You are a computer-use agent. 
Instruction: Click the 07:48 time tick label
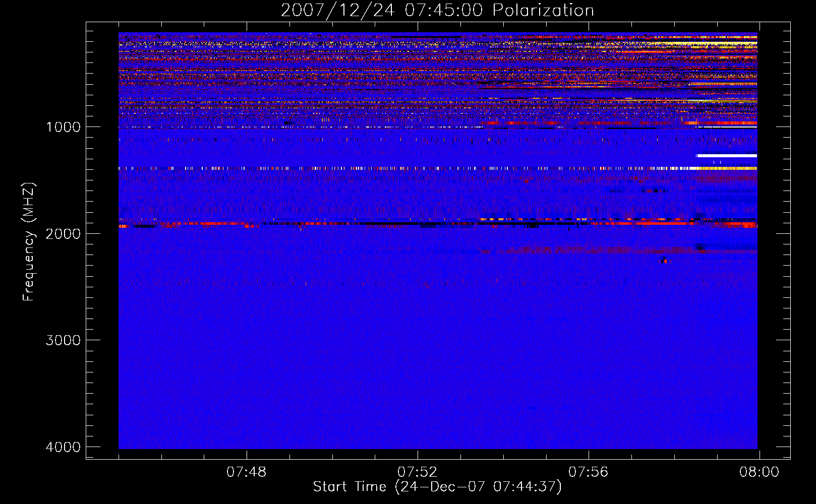[247, 472]
